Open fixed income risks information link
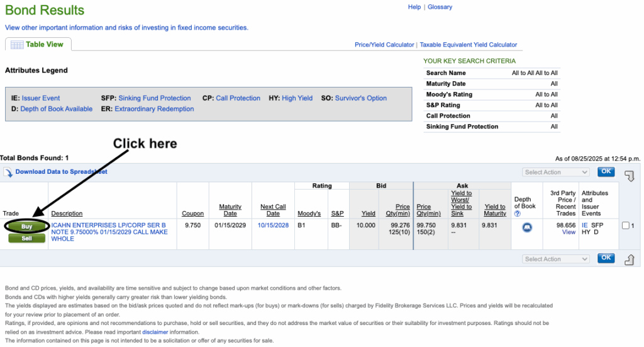This screenshot has height=347, width=644. [126, 28]
